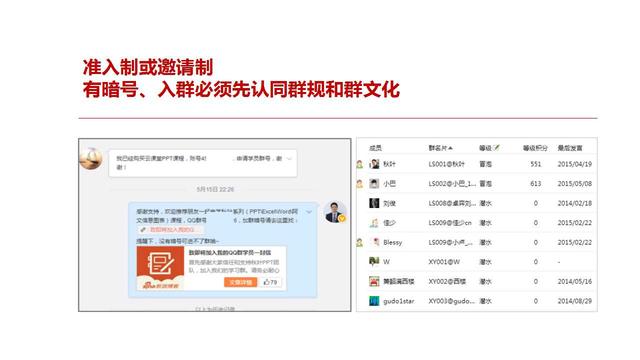Open the red link in reply message
This screenshot has height=360, width=640.
[172, 230]
